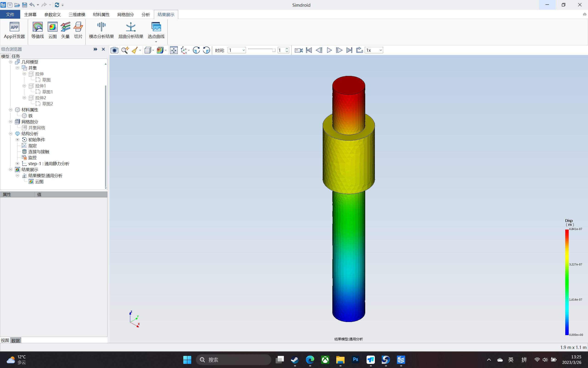Select the 切片 slice tool
Viewport: 588px width, 368px height.
tap(78, 30)
